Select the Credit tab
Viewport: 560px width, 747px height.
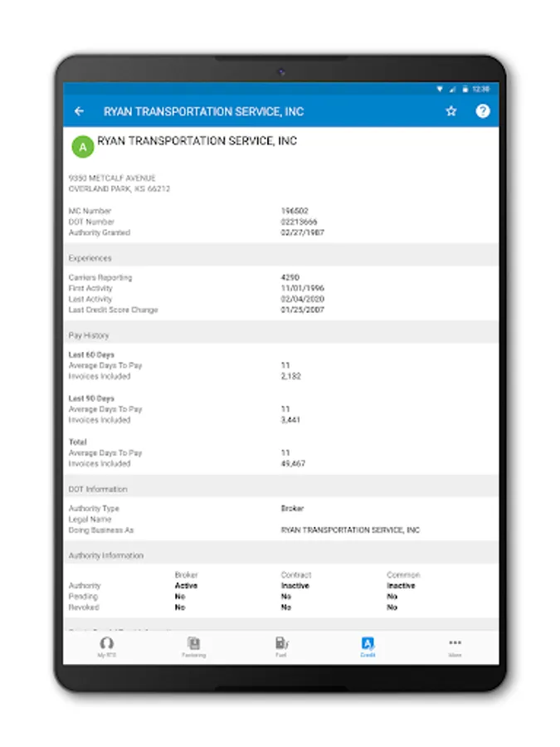click(368, 647)
